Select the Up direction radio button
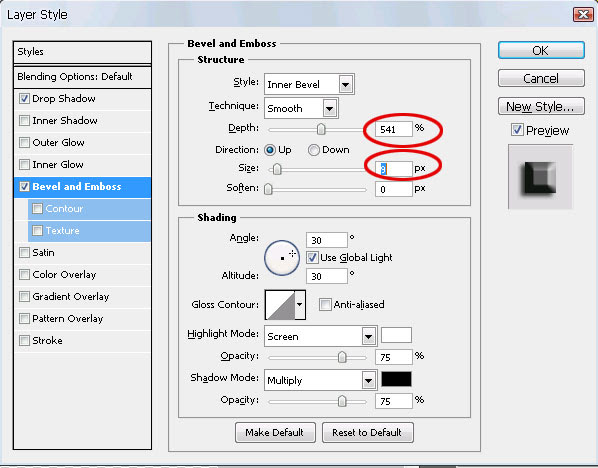This screenshot has height=468, width=598. pos(270,150)
